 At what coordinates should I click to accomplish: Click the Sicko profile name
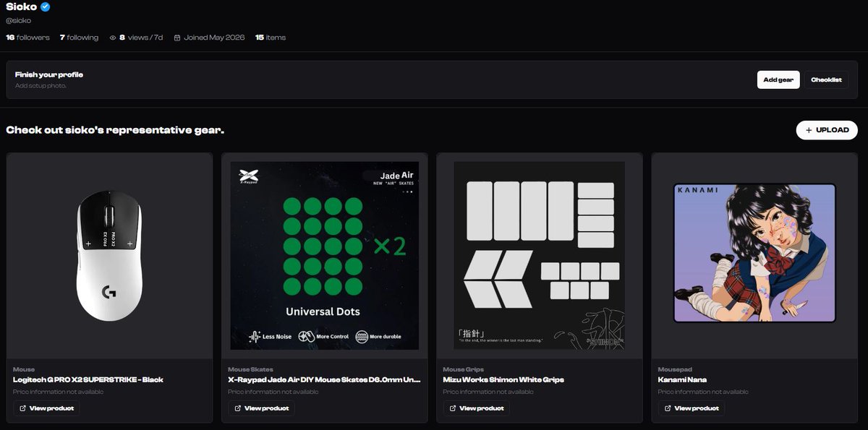pyautogui.click(x=22, y=7)
